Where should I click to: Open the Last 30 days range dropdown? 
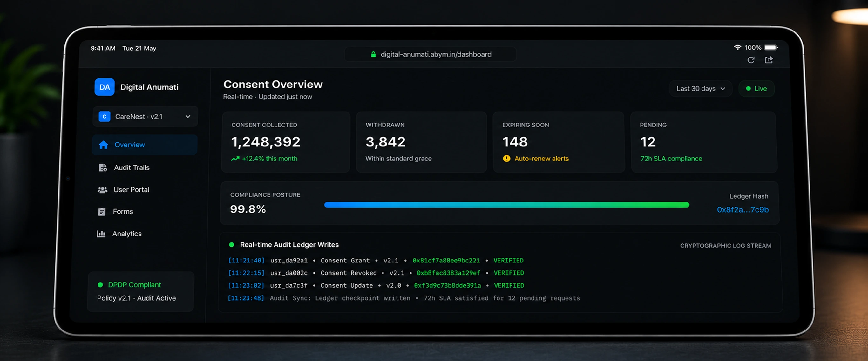coord(701,89)
